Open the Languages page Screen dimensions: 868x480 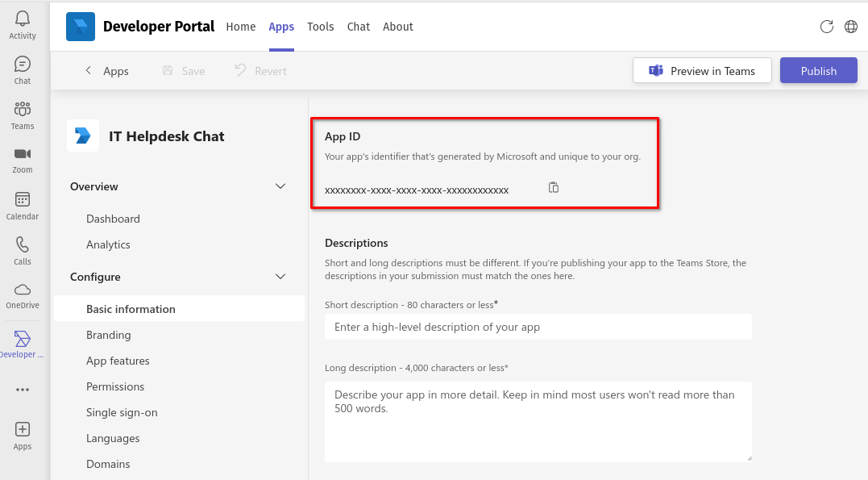click(113, 438)
